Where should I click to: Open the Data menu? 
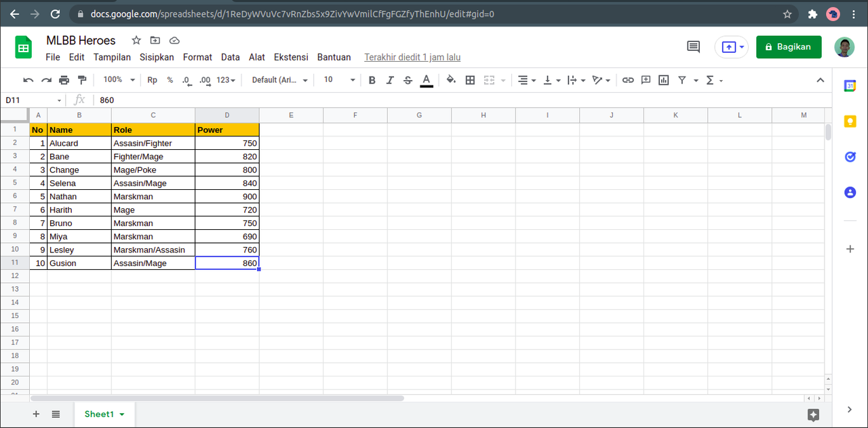[231, 57]
